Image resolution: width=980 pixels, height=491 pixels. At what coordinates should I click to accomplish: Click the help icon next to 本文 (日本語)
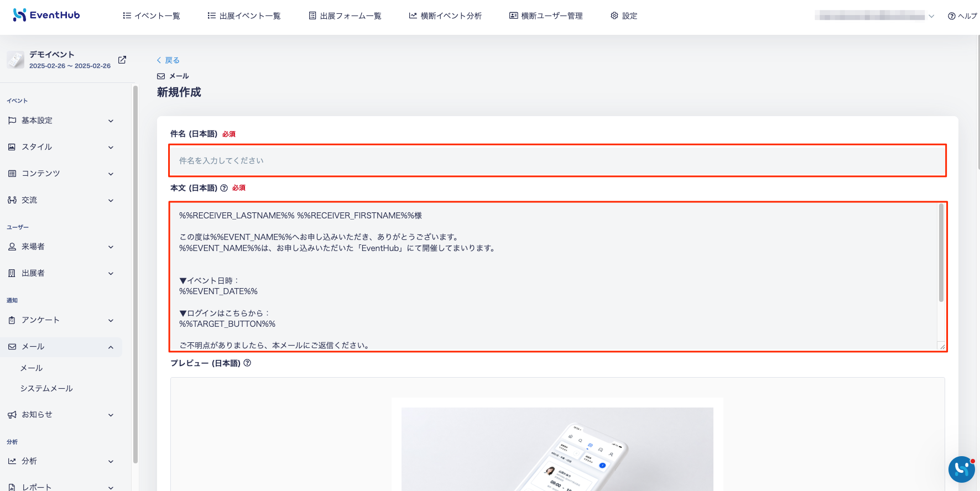coord(224,188)
